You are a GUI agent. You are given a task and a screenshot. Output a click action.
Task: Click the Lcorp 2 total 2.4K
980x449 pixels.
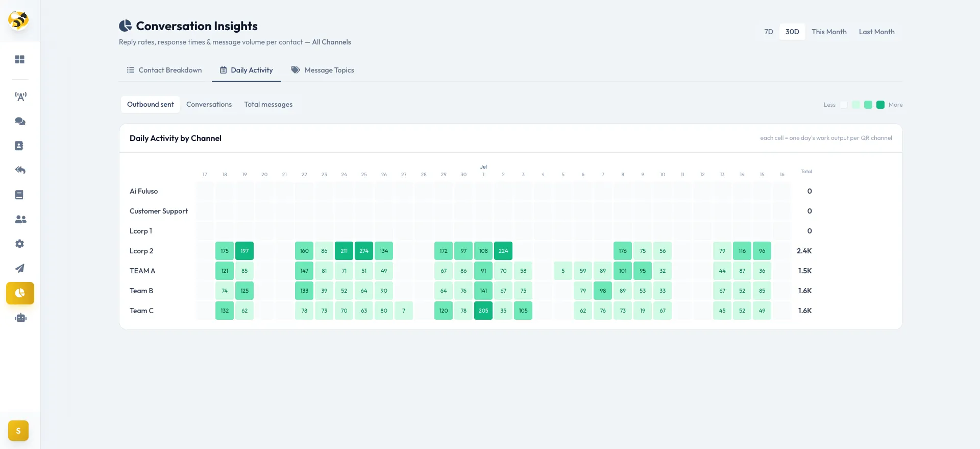point(804,251)
